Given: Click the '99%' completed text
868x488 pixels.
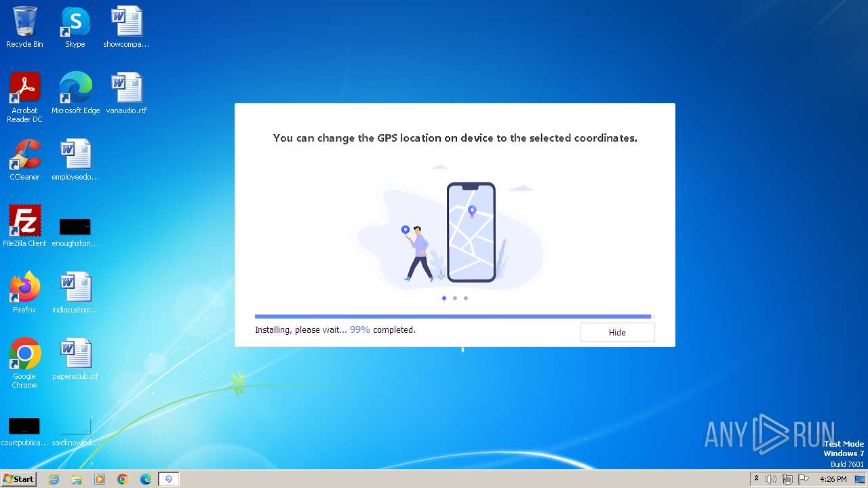Looking at the screenshot, I should click(x=359, y=330).
